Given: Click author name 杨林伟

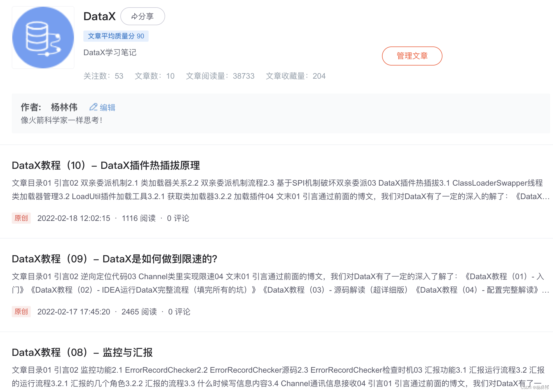Looking at the screenshot, I should (x=64, y=107).
